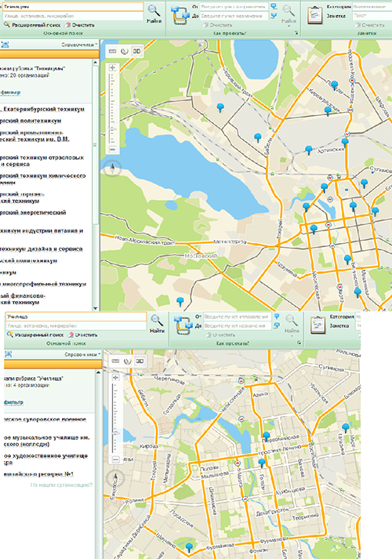
Task: Zoom in with plus on the Техникумы map
Action: [x=113, y=67]
